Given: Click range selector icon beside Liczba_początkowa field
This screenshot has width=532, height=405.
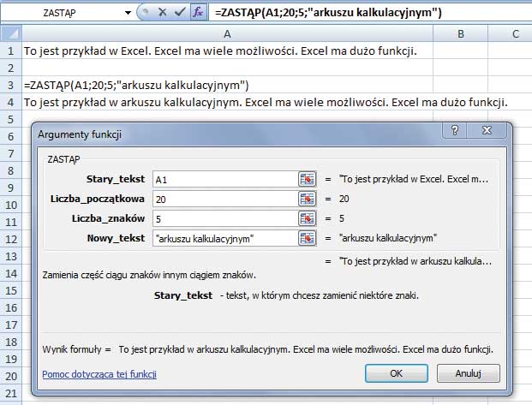Looking at the screenshot, I should coord(308,199).
